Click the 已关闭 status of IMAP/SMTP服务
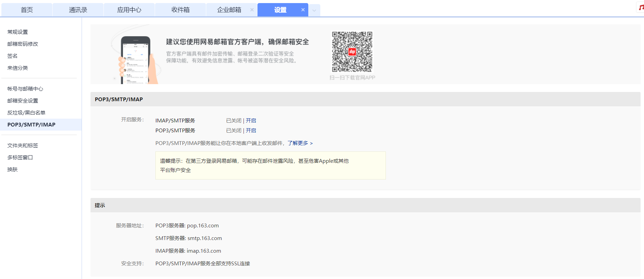This screenshot has width=644, height=279. click(x=234, y=121)
